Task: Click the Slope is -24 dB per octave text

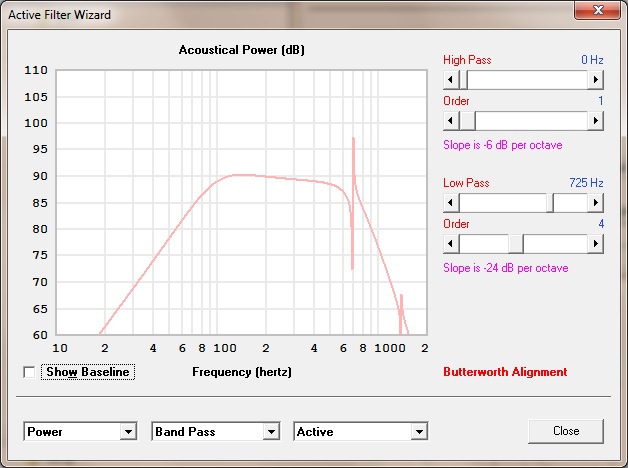Action: click(505, 268)
